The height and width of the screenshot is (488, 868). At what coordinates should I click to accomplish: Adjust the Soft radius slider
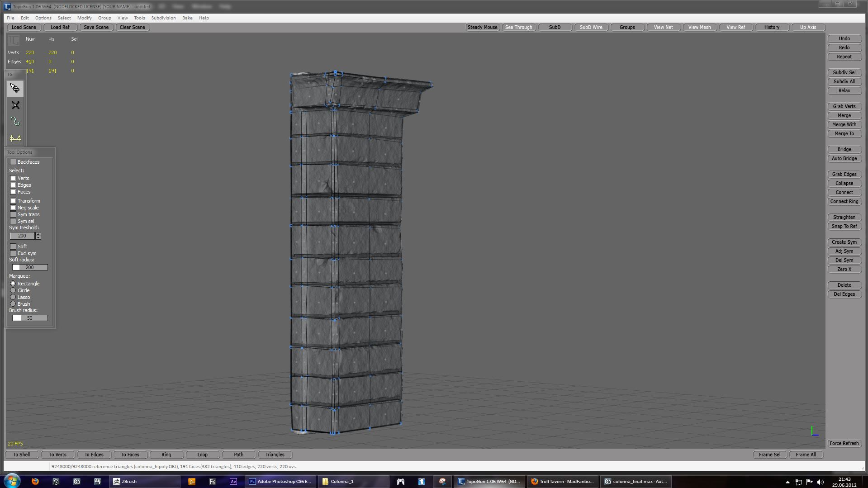click(30, 267)
